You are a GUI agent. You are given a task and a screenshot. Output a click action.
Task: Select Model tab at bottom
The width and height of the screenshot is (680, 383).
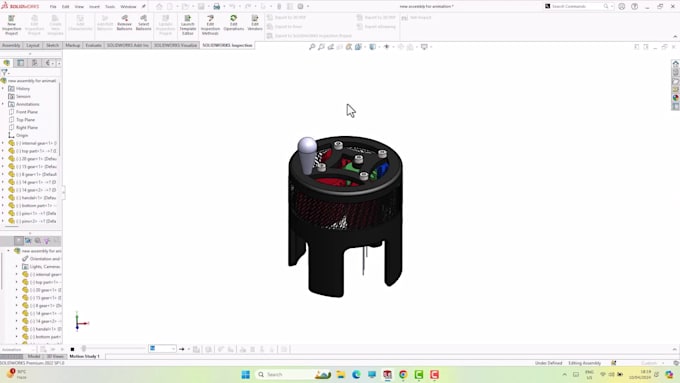pyautogui.click(x=34, y=356)
